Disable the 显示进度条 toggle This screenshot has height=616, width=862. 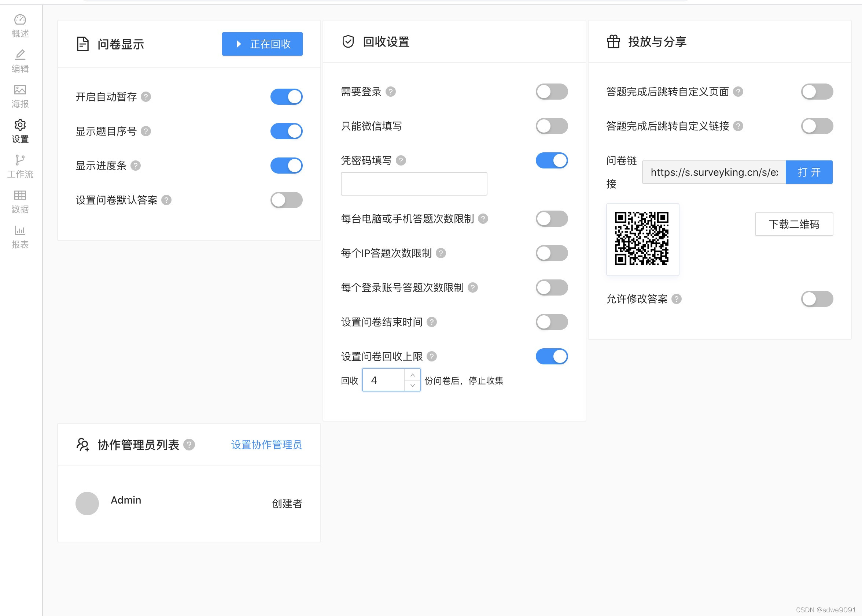[x=286, y=166]
